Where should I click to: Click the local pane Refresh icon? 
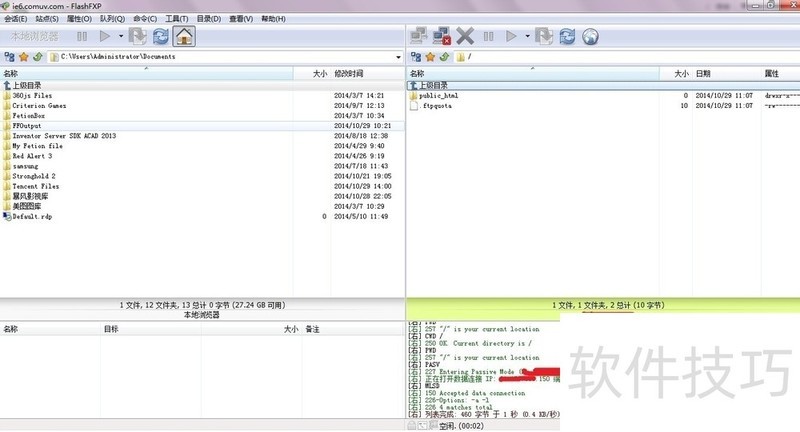click(160, 36)
